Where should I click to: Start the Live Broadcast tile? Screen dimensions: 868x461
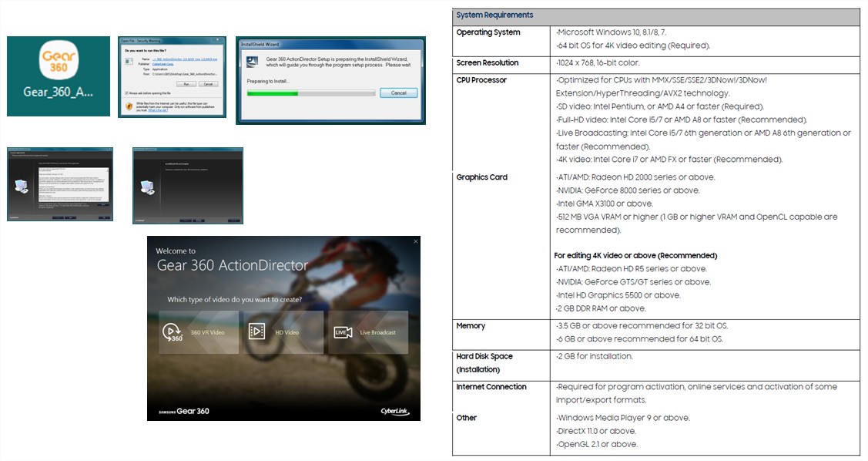point(368,332)
